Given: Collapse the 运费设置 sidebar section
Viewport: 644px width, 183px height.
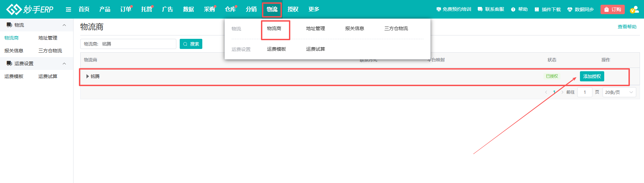Looking at the screenshot, I should pyautogui.click(x=64, y=63).
